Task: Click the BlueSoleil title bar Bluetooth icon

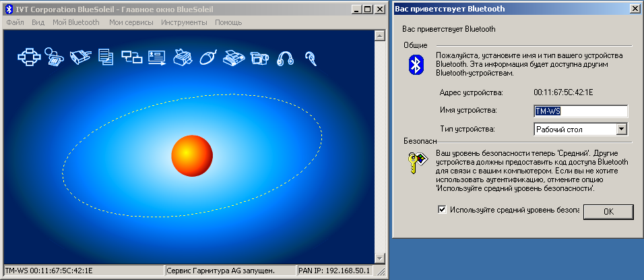Action: tap(9, 9)
